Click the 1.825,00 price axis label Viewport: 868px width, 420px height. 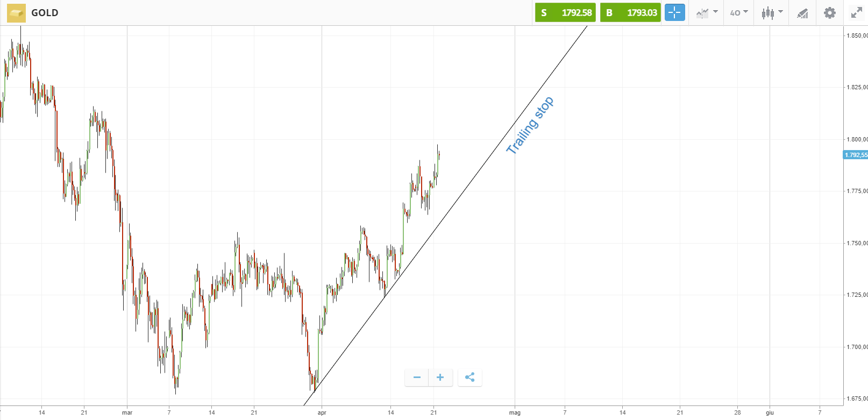857,87
